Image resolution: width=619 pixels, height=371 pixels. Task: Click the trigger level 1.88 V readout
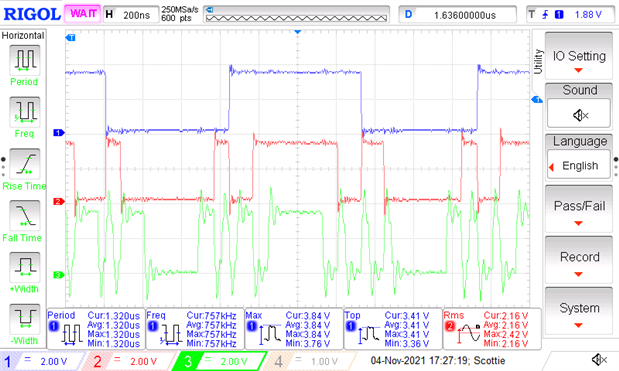coord(588,15)
